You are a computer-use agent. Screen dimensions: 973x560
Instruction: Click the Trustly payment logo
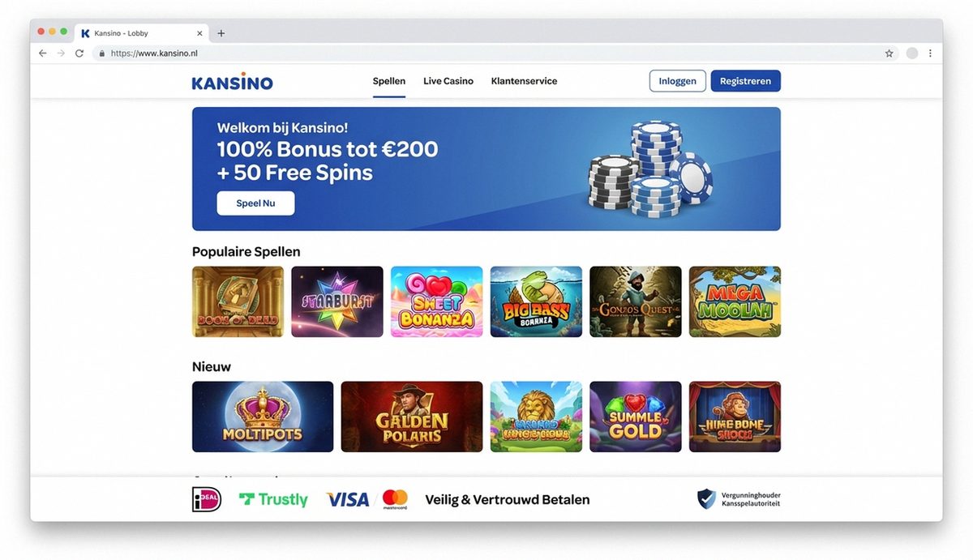pyautogui.click(x=273, y=499)
